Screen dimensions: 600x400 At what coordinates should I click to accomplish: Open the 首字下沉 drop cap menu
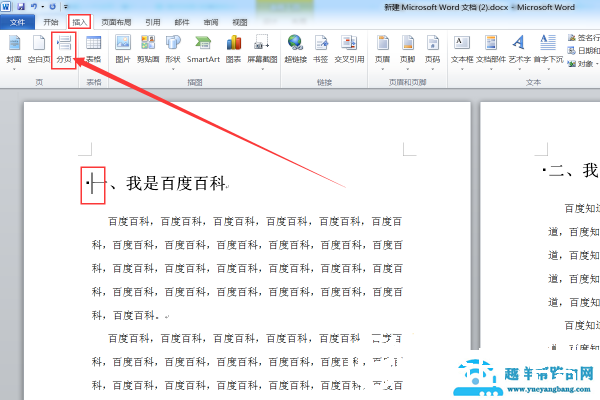pyautogui.click(x=548, y=49)
